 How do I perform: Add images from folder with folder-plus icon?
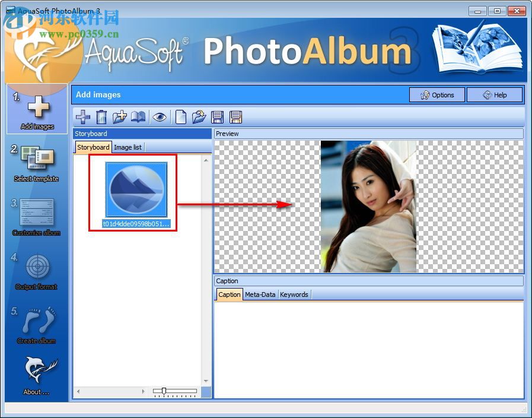(119, 117)
